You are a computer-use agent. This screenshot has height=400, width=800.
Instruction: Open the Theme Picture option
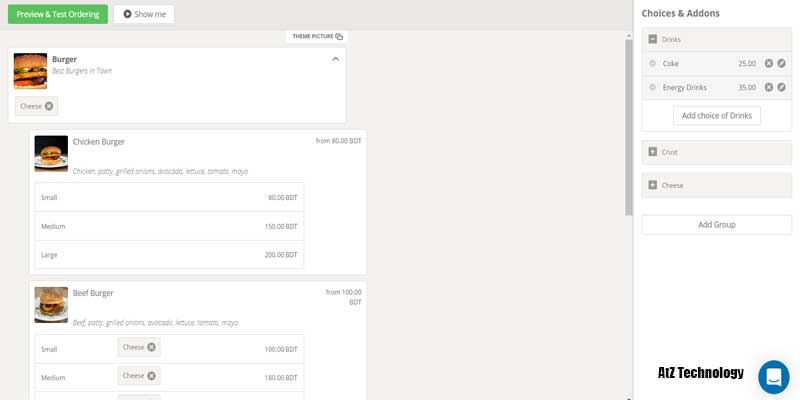click(317, 36)
